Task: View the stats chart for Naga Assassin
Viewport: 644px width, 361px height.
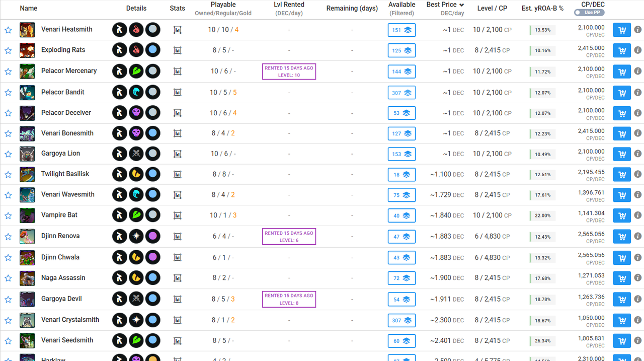Action: [178, 278]
